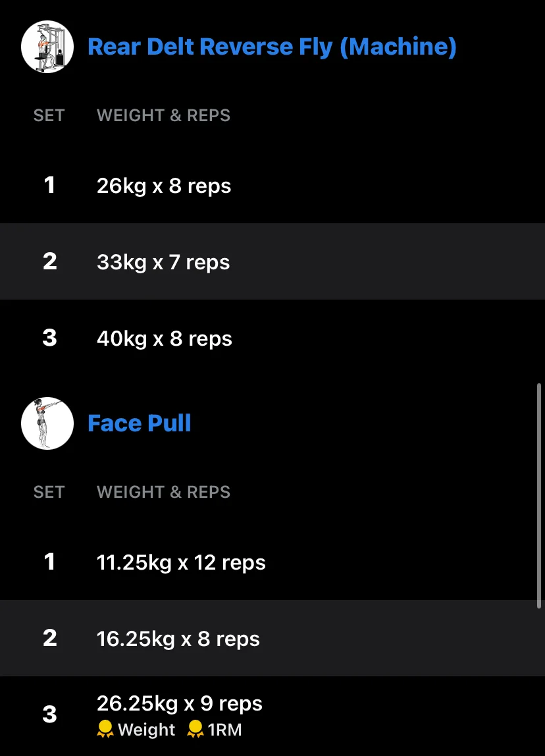Viewport: 545px width, 756px height.
Task: Open Rear Delt Reverse Fly (Machine) details
Action: tap(272, 47)
